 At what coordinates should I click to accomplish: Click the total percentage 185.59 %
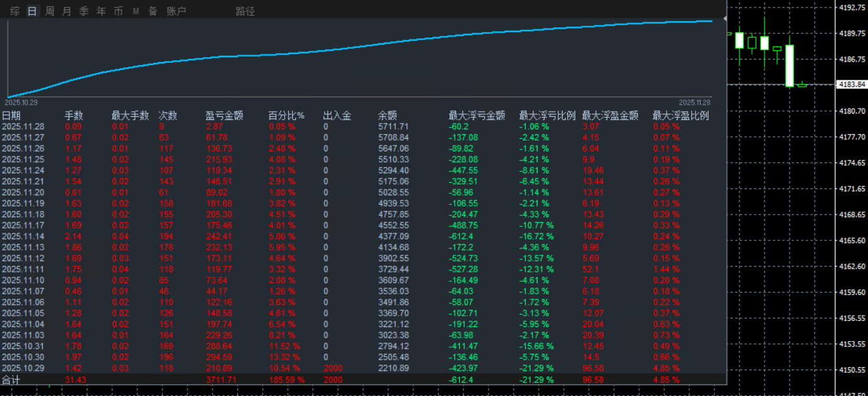click(x=287, y=380)
